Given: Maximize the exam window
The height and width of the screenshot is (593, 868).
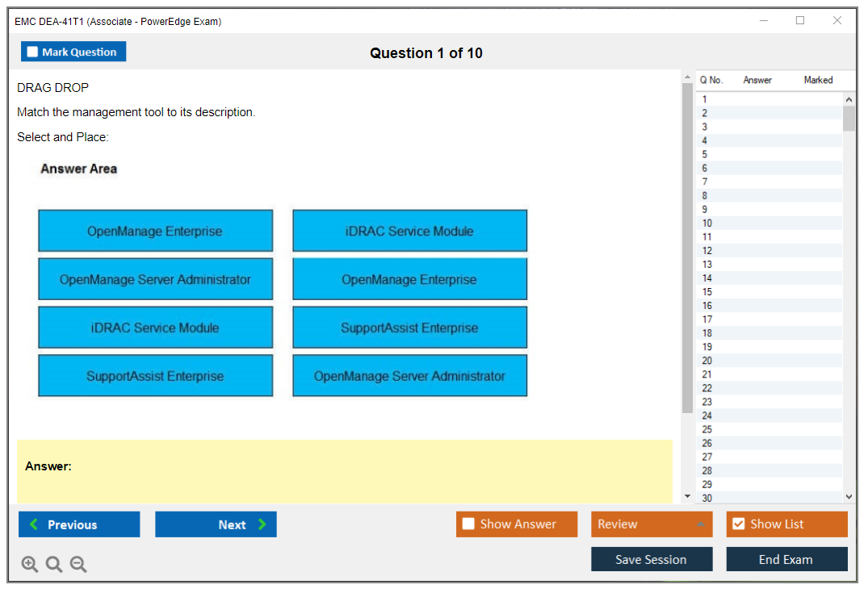Looking at the screenshot, I should 800,21.
